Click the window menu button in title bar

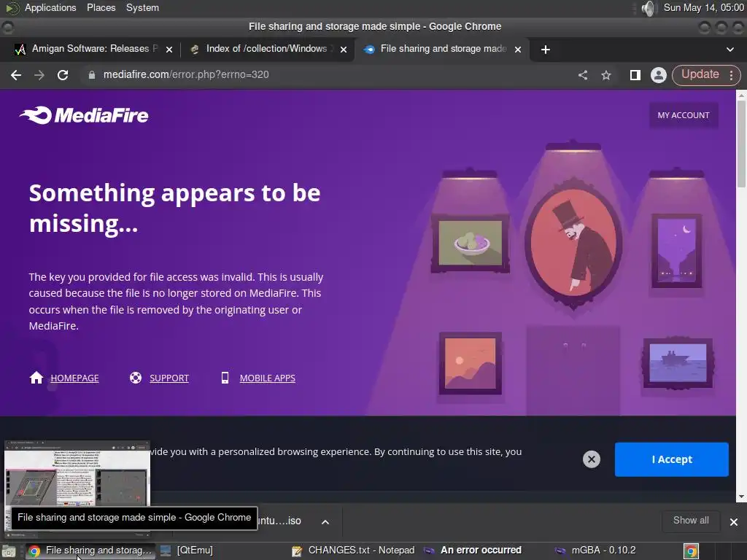click(8, 27)
